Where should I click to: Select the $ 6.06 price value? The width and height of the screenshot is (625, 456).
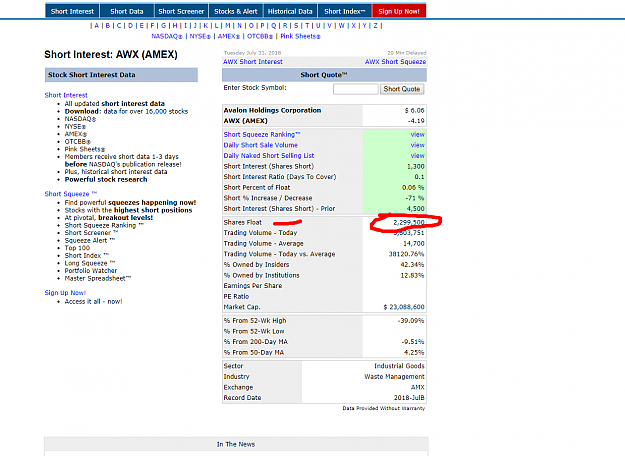[x=415, y=110]
